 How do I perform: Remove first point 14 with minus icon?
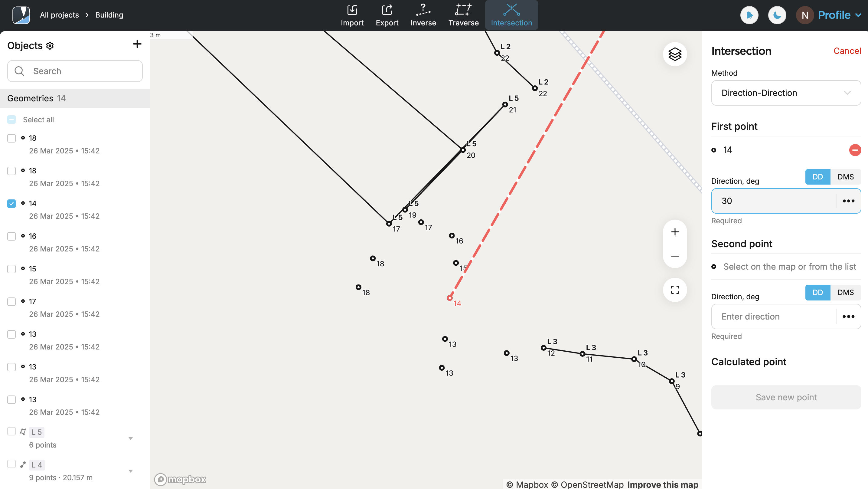855,150
